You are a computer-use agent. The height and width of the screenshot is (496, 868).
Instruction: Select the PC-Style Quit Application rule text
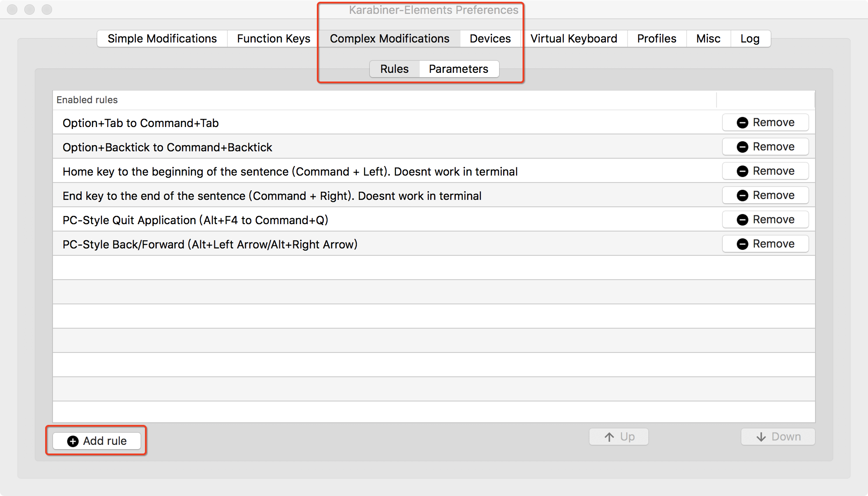(195, 220)
